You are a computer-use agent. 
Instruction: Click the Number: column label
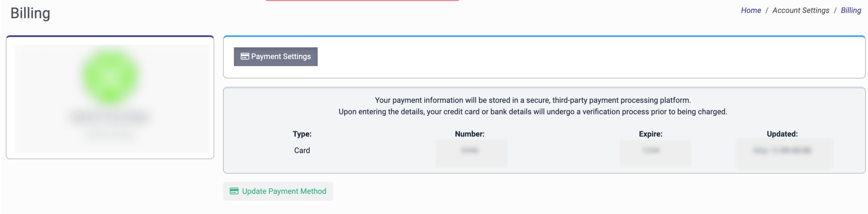(x=469, y=134)
